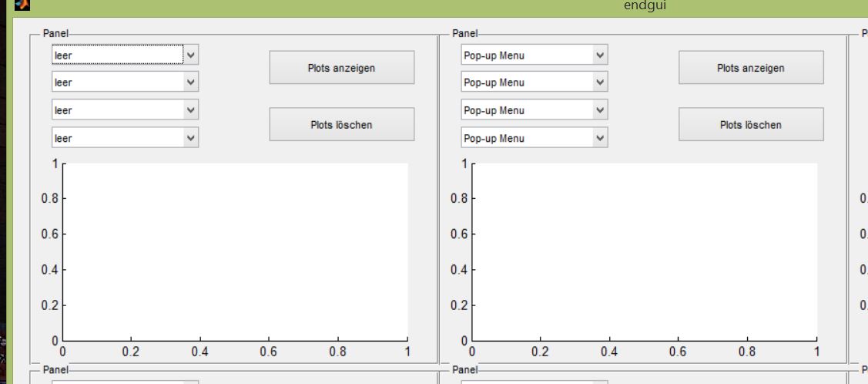The image size is (868, 384).
Task: Open the partially visible dropdown in bottom-left panel
Action: (x=125, y=381)
